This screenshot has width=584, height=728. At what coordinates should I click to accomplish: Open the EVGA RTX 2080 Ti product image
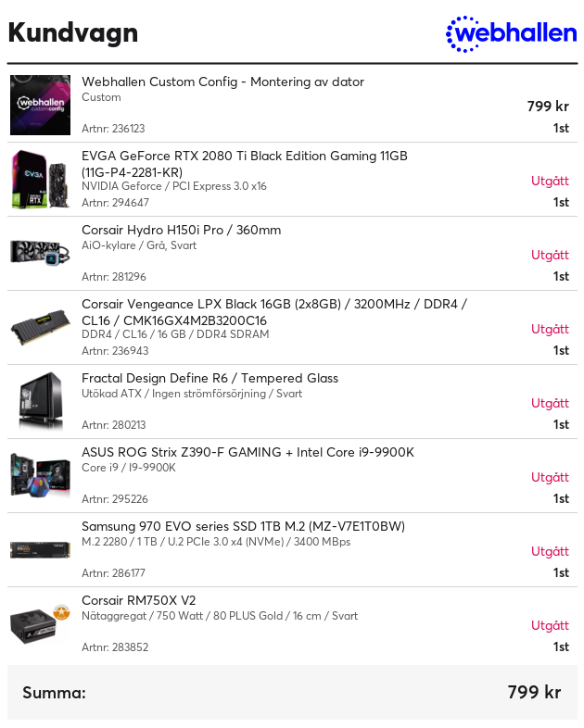click(x=41, y=179)
